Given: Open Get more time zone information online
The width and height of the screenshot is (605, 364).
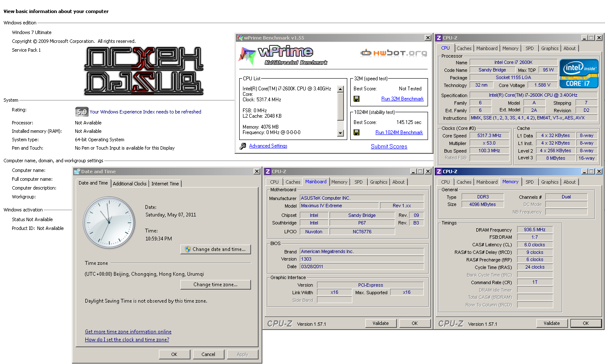Looking at the screenshot, I should point(128,332).
